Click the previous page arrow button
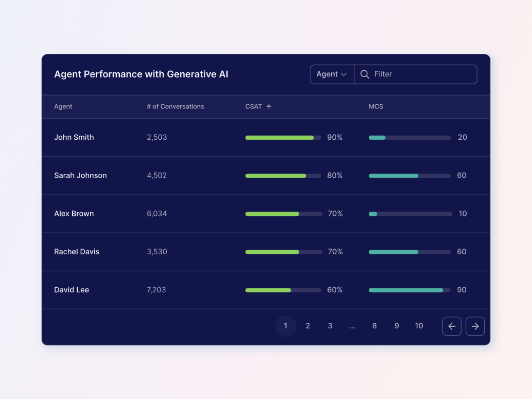 coord(452,326)
